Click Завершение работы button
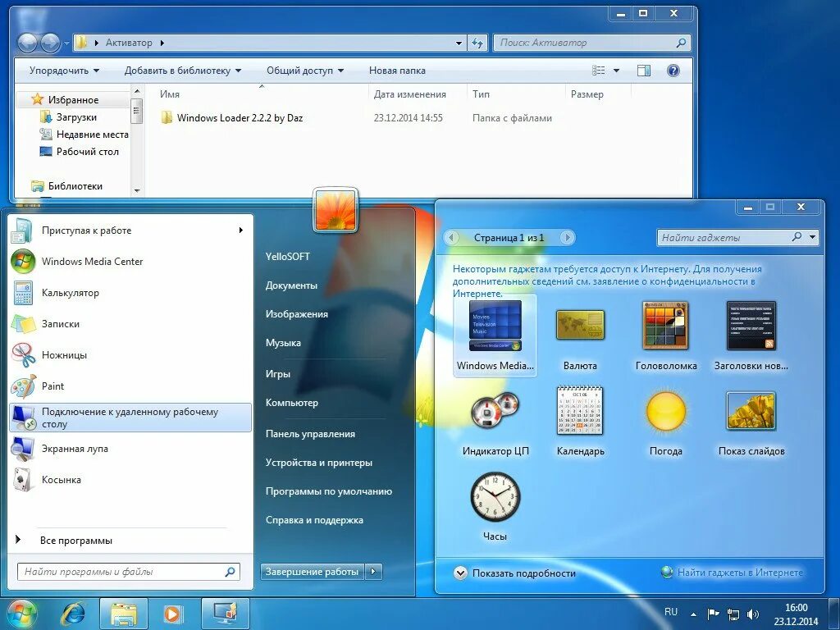The width and height of the screenshot is (840, 630). point(312,572)
